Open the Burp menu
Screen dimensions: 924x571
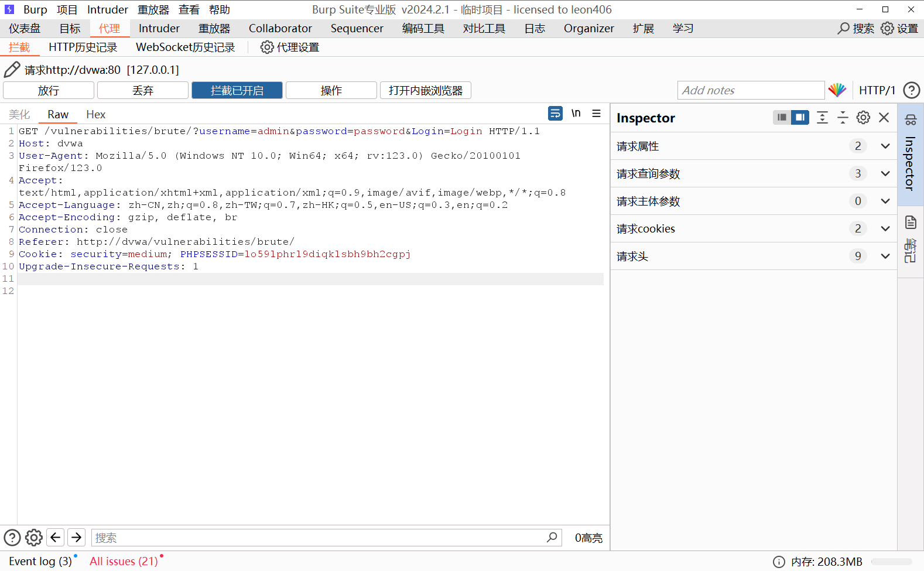click(35, 9)
